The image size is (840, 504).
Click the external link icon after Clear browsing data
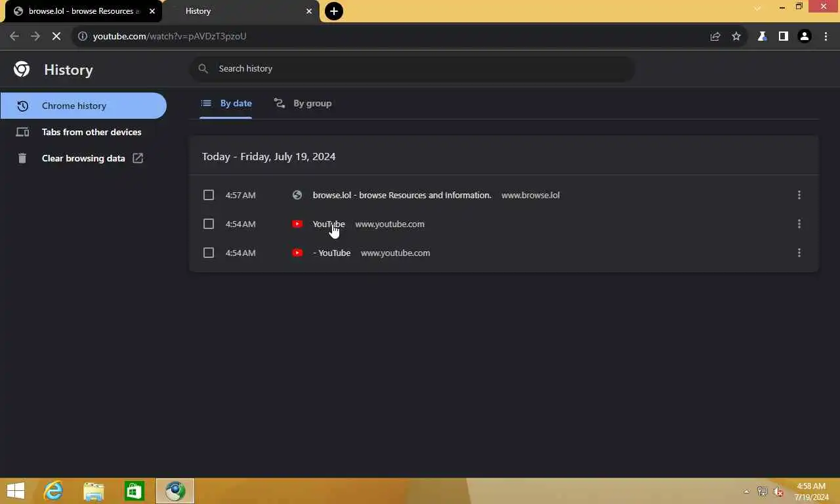coord(138,158)
